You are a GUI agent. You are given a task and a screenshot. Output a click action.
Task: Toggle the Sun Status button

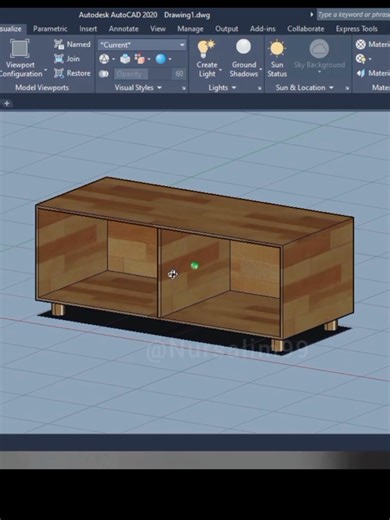click(277, 59)
